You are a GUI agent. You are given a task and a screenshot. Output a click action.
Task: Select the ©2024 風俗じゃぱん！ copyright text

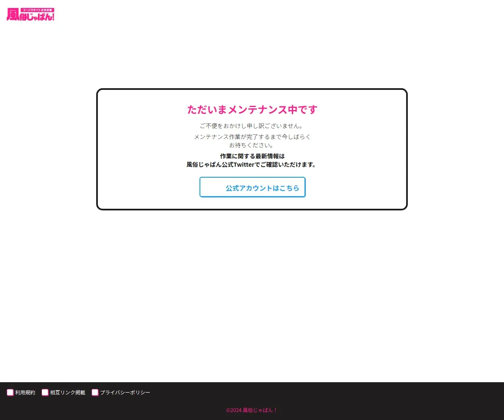tap(252, 410)
